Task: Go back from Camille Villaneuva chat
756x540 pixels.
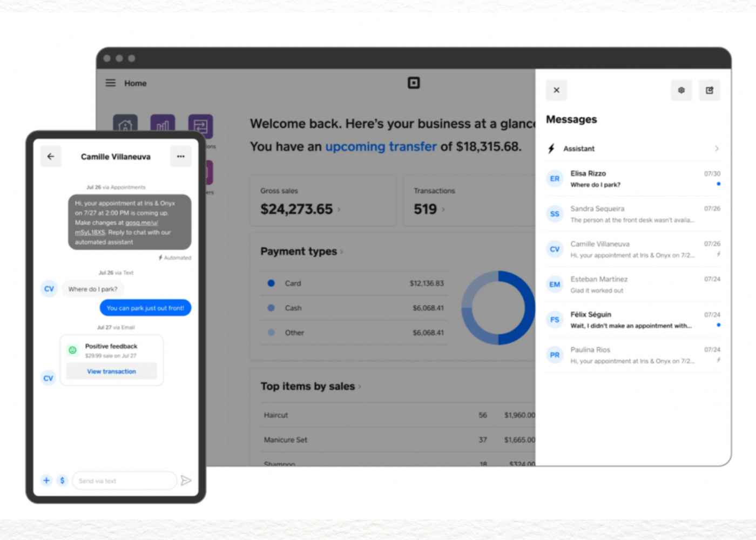Action: (x=51, y=157)
